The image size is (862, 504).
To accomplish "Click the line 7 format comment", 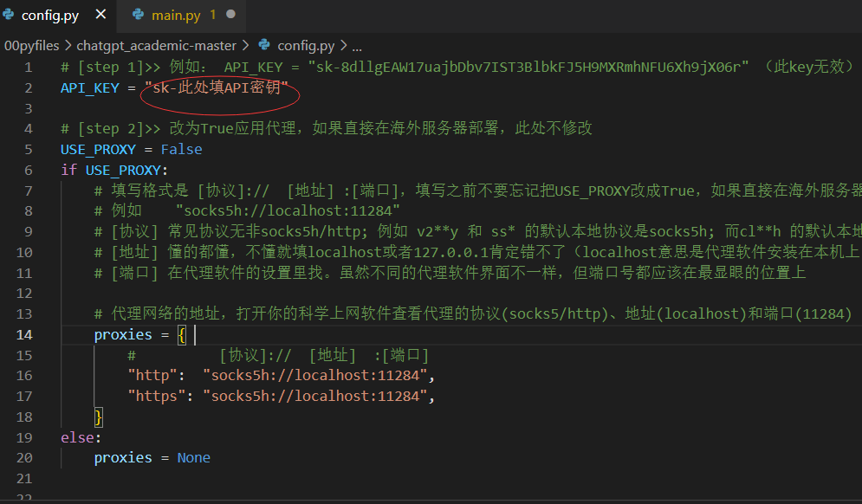I will point(477,191).
